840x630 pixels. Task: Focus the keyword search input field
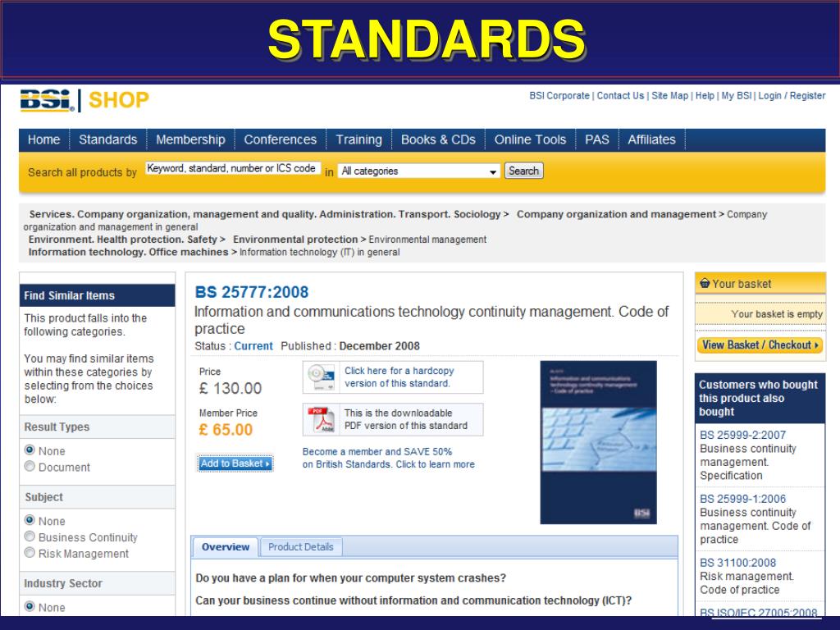click(x=232, y=168)
